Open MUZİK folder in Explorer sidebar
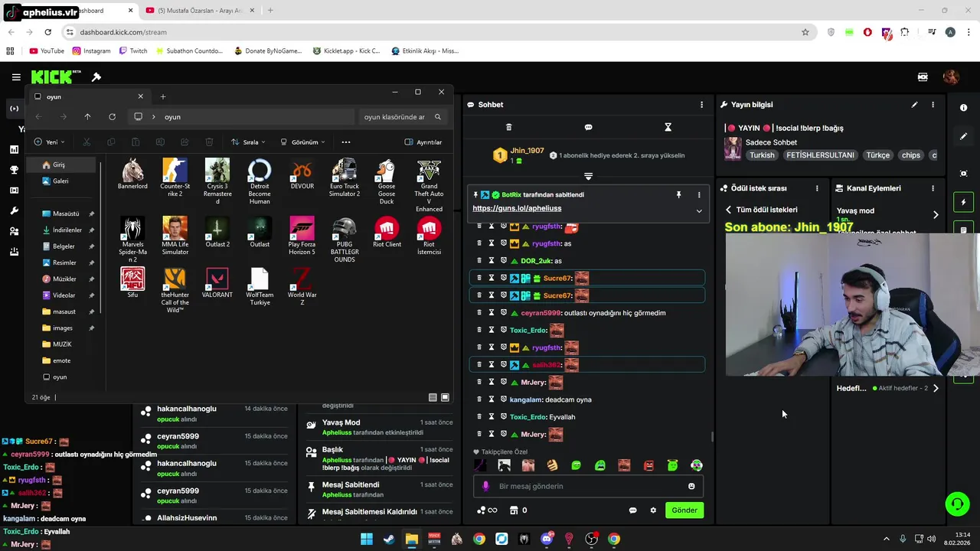This screenshot has width=980, height=551. (x=62, y=344)
